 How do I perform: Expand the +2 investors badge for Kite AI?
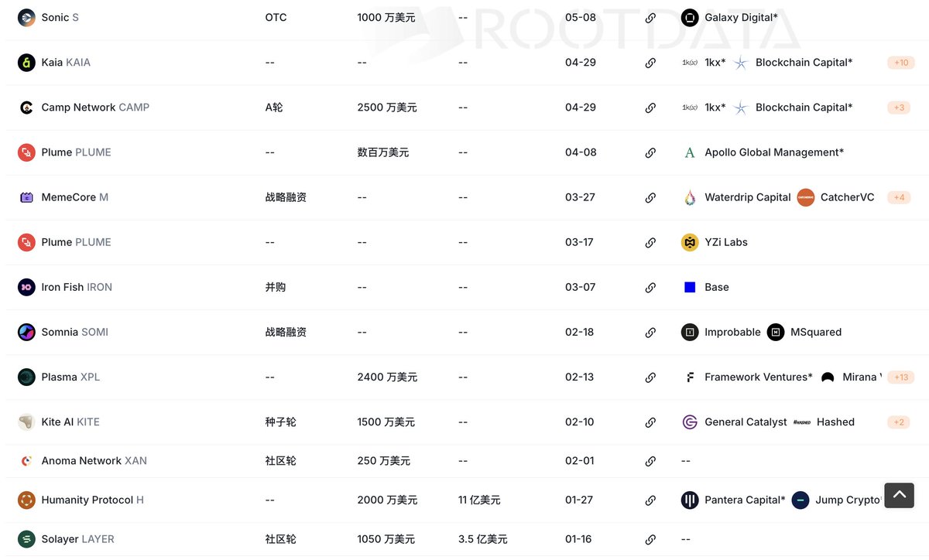(x=899, y=422)
